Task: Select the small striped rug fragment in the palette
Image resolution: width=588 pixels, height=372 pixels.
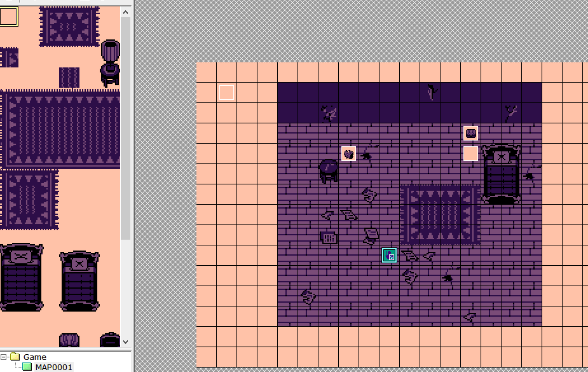Action: pos(69,77)
